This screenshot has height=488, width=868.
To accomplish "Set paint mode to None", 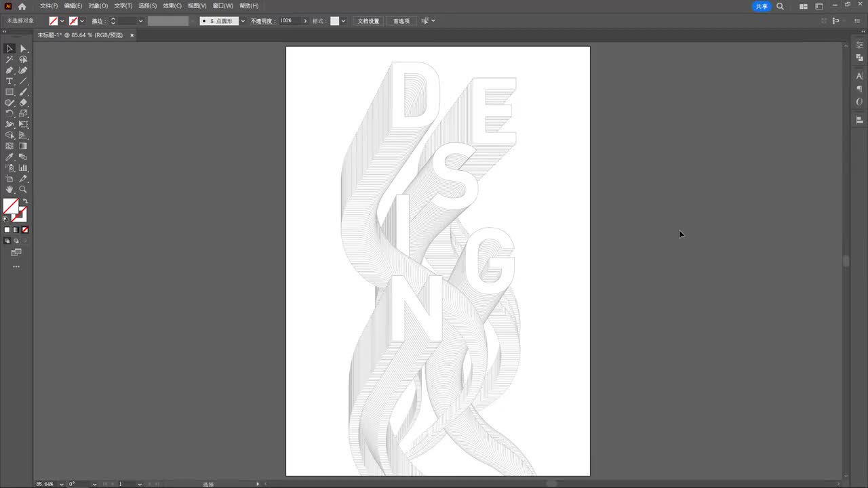I will coord(25,230).
